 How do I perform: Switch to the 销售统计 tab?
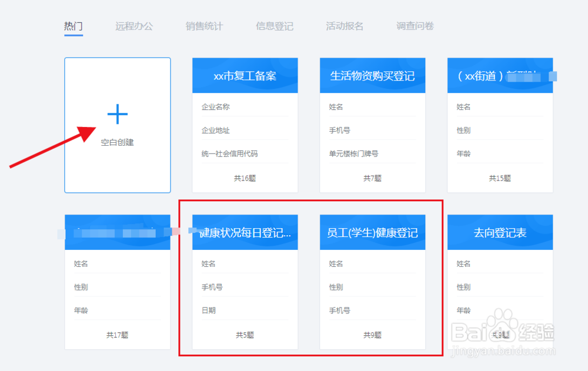(203, 26)
